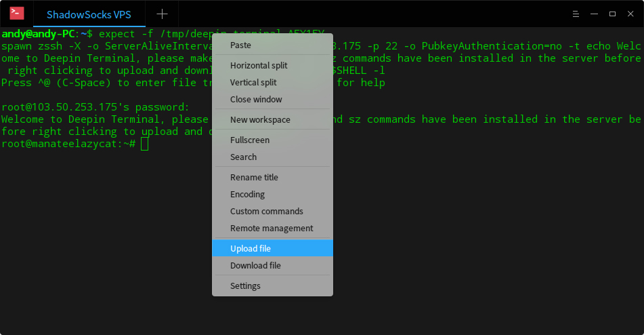Switch to the ShadowSocks VPS tab

pos(89,14)
